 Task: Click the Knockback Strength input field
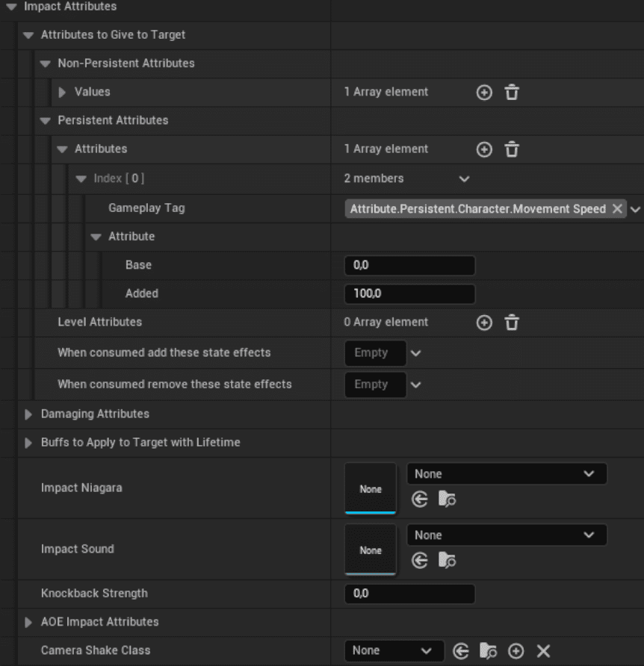[409, 594]
